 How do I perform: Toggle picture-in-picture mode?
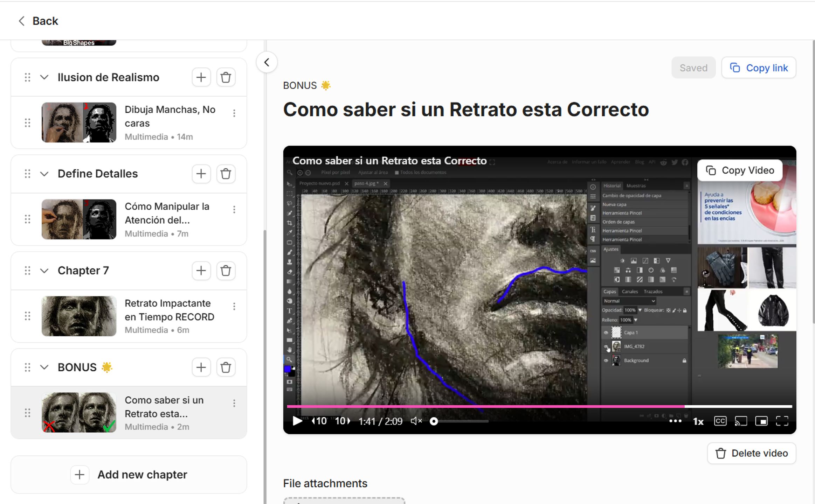(761, 421)
